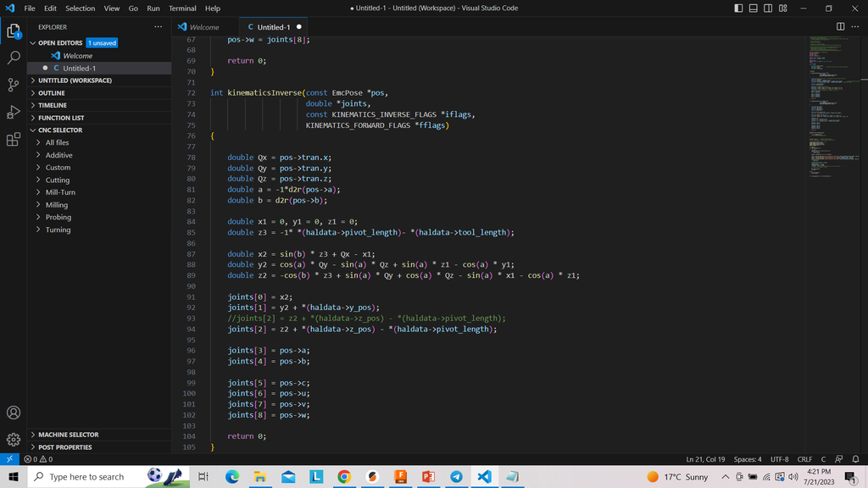The height and width of the screenshot is (488, 868).
Task: Click the Split Editor Right icon
Action: coord(840,27)
